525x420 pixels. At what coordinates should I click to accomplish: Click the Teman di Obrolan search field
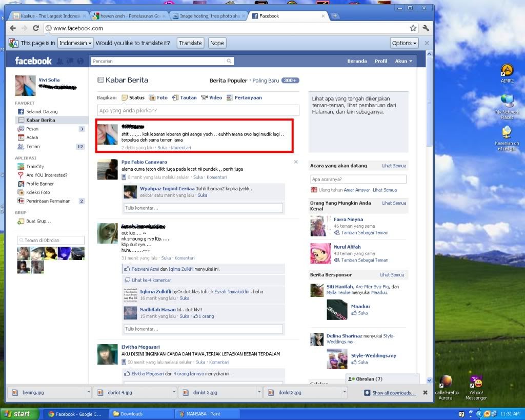(x=51, y=240)
